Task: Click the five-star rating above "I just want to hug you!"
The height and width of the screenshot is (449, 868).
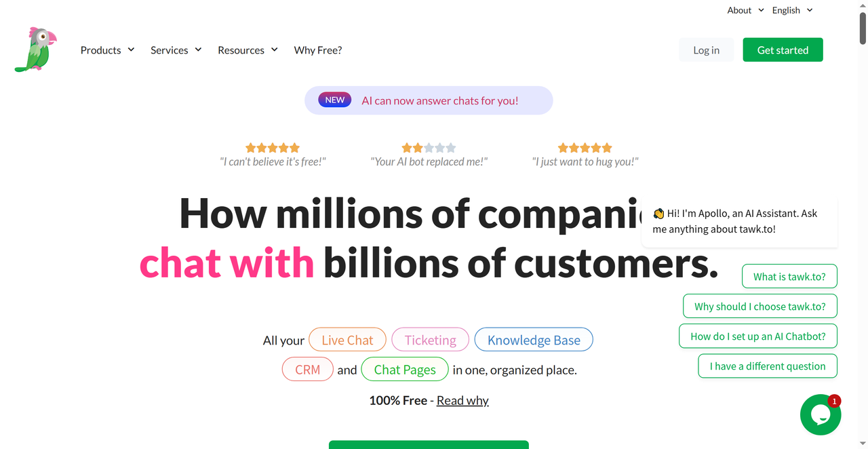Action: click(585, 148)
